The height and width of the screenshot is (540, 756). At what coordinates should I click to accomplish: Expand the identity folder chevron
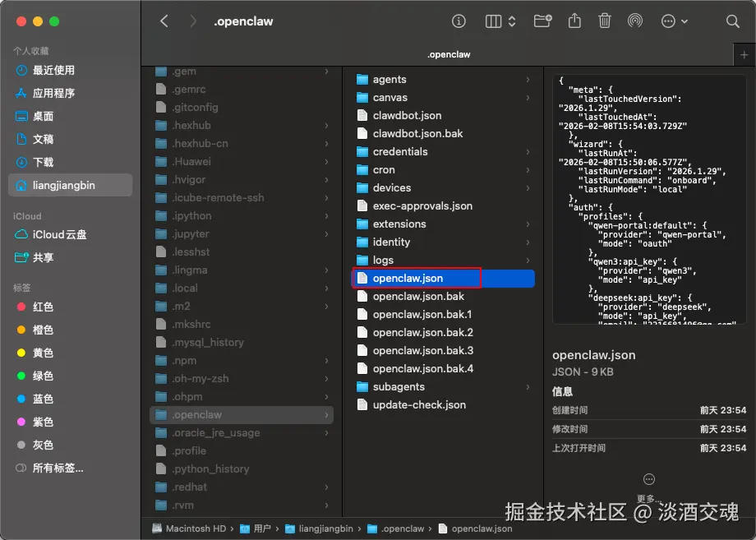528,242
